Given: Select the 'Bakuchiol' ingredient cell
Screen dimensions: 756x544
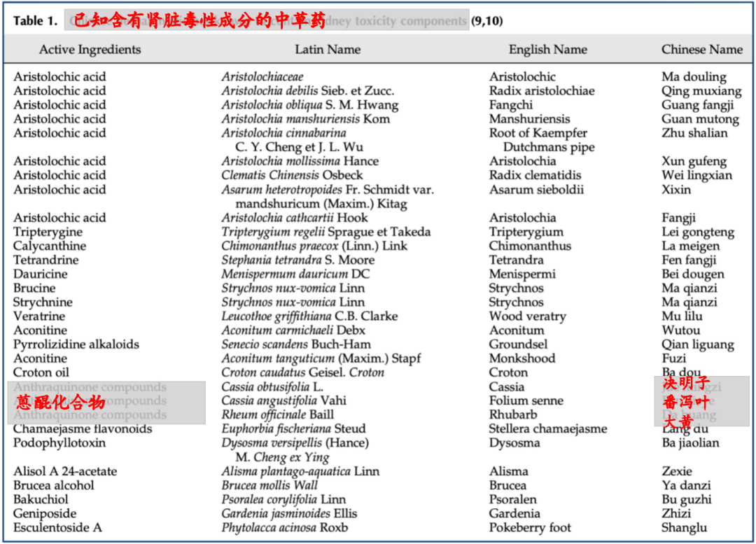Looking at the screenshot, I should (x=41, y=499).
